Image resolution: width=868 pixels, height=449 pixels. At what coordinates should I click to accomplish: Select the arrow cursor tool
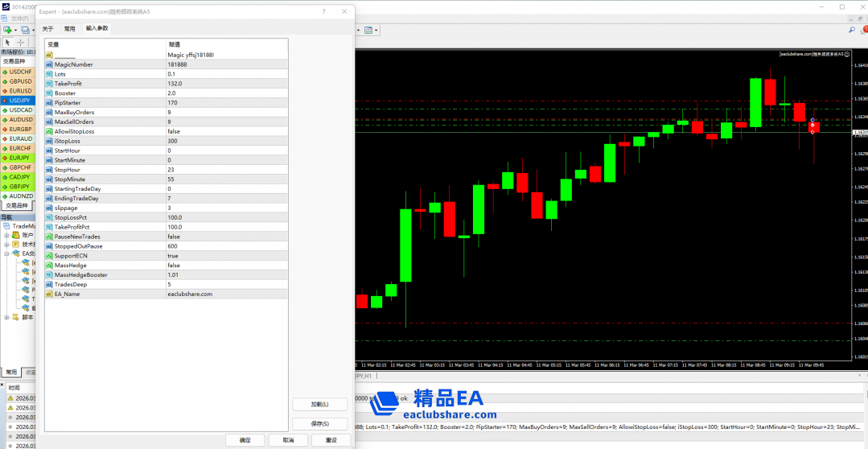[7, 43]
